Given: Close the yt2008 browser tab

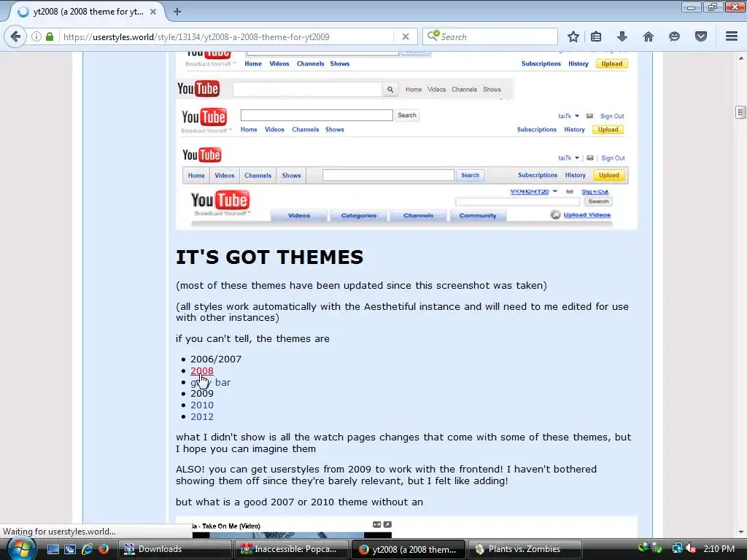Looking at the screenshot, I should coord(153,12).
